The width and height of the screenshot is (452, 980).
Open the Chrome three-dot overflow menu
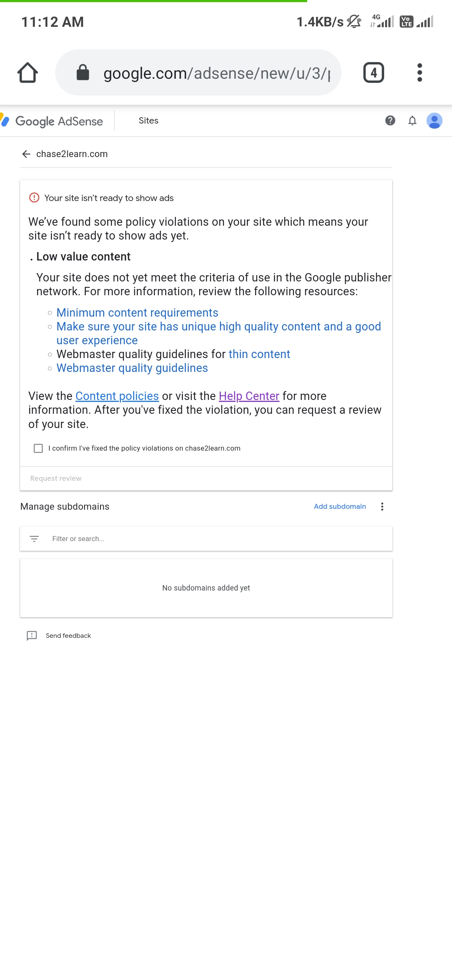[x=419, y=73]
